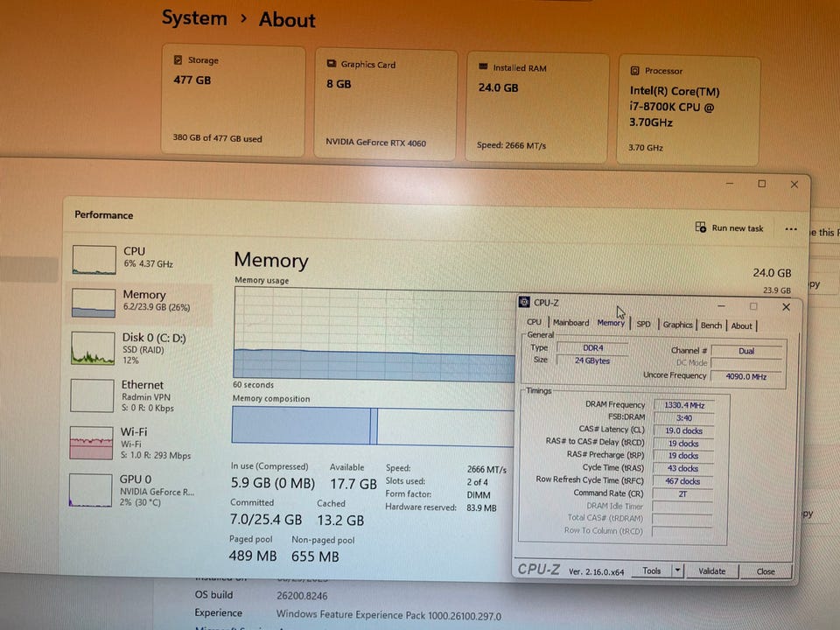Click the Memory usage main graph

pos(374,333)
